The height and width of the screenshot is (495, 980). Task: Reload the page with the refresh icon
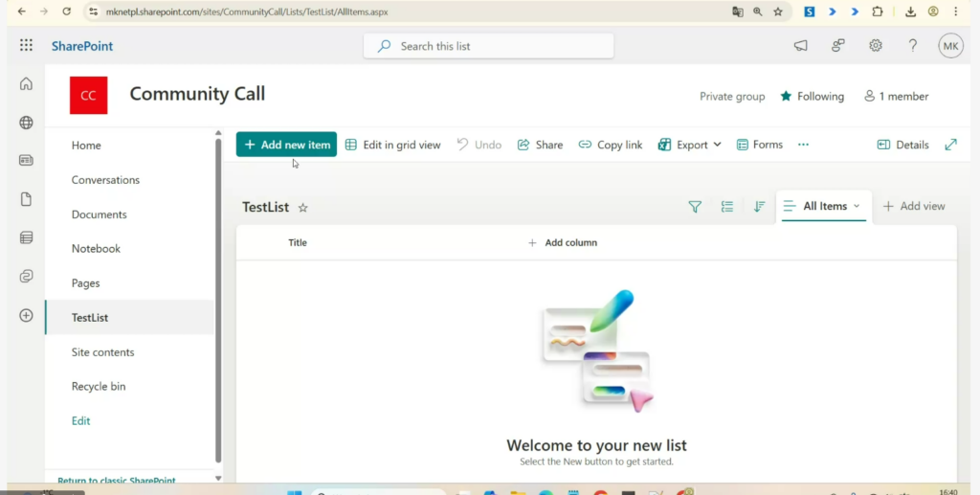pyautogui.click(x=66, y=11)
